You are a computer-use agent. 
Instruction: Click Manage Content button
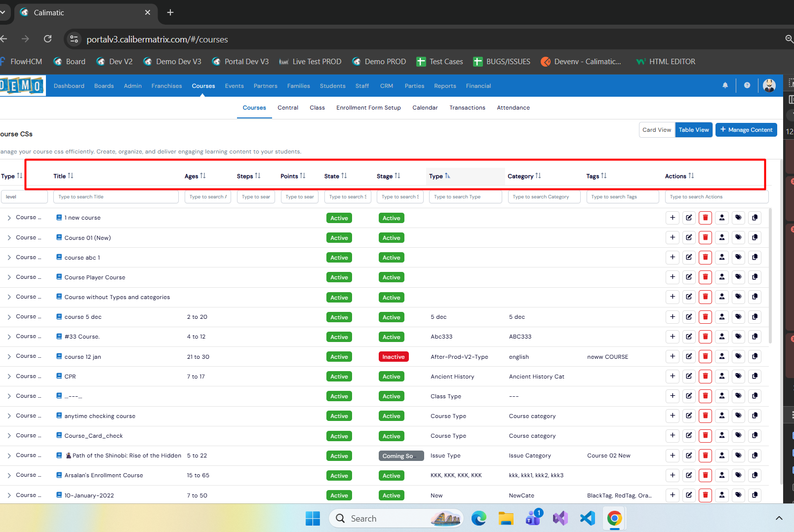[x=746, y=130]
